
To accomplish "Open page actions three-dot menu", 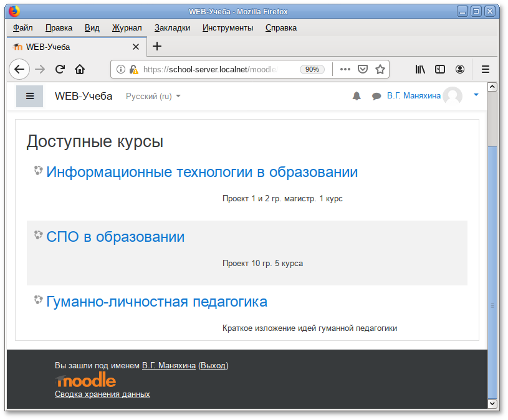I will (x=345, y=69).
